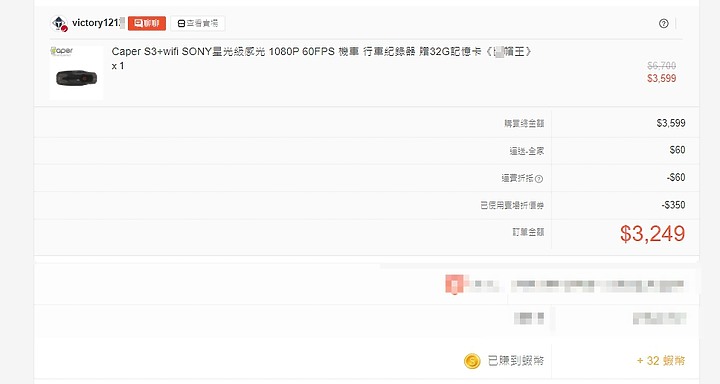Select the 購買總金額 row label
Image resolution: width=720 pixels, height=384 pixels.
tap(524, 123)
